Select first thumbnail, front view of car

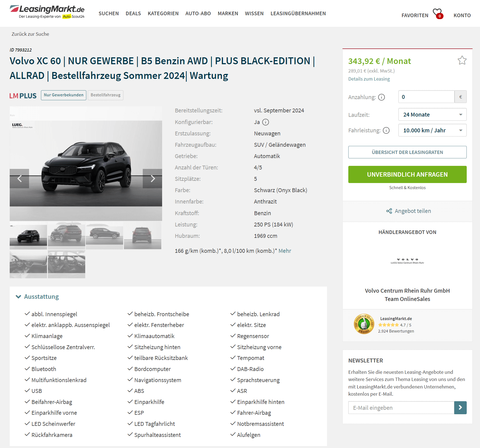coord(28,235)
